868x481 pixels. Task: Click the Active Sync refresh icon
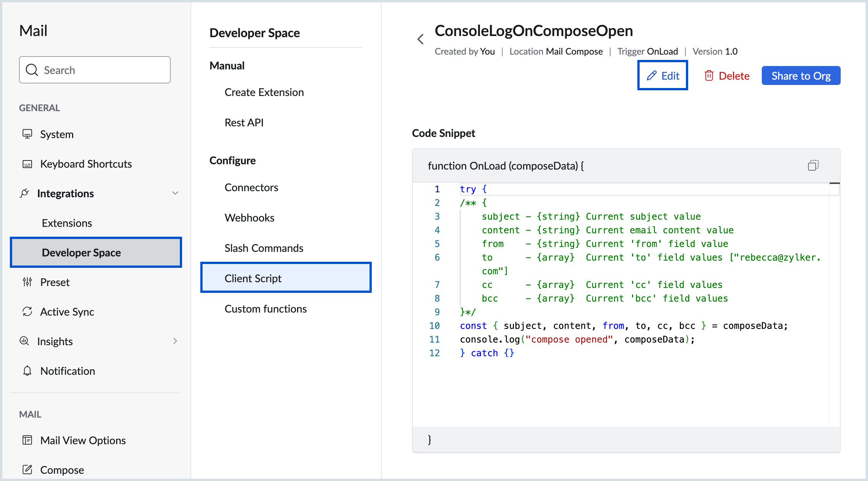27,311
